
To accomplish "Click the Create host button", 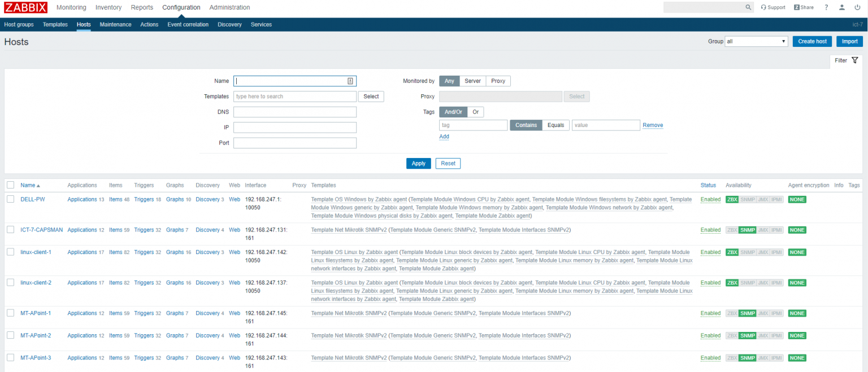I will [x=812, y=41].
